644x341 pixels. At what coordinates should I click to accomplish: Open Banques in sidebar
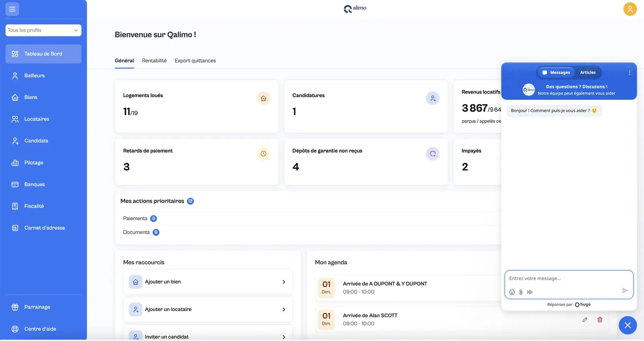pos(43,185)
